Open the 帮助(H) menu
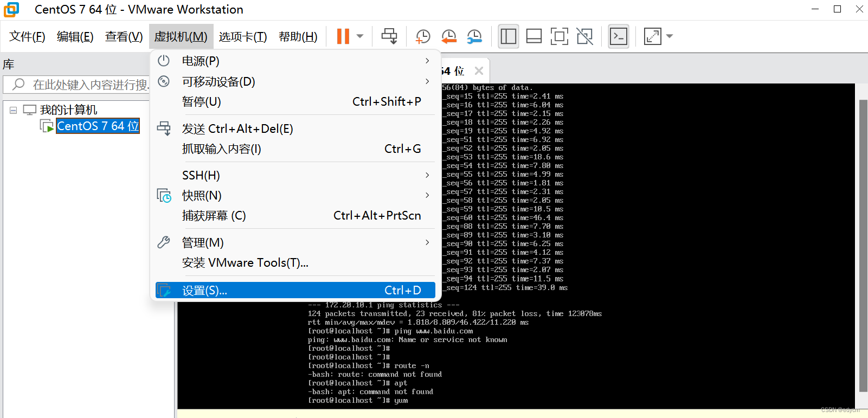This screenshot has width=868, height=418. coord(298,36)
